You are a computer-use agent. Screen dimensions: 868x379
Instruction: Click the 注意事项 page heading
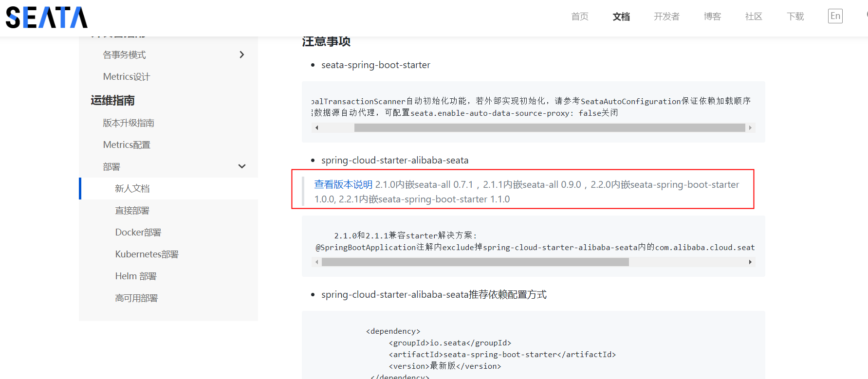pyautogui.click(x=326, y=41)
